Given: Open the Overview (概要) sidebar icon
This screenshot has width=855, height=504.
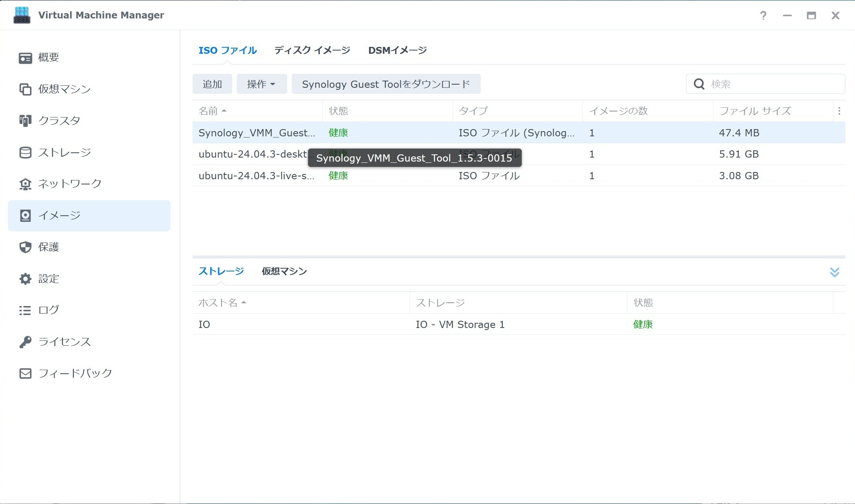Looking at the screenshot, I should [25, 58].
